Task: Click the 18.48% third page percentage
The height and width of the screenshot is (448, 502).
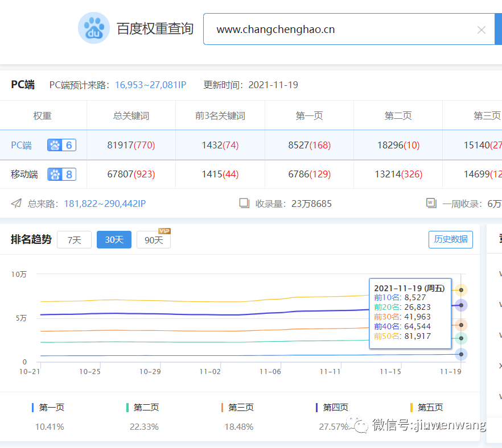Action: pos(239,426)
